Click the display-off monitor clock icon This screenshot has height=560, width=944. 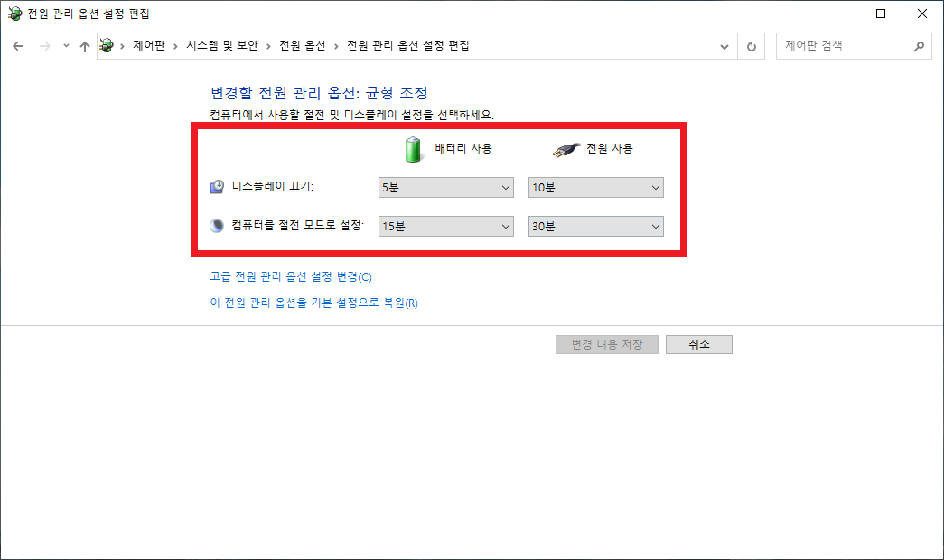[217, 187]
